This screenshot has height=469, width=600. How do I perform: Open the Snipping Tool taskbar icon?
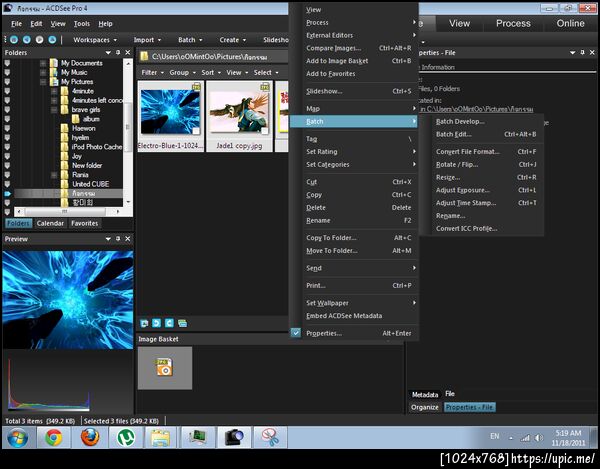(x=270, y=438)
